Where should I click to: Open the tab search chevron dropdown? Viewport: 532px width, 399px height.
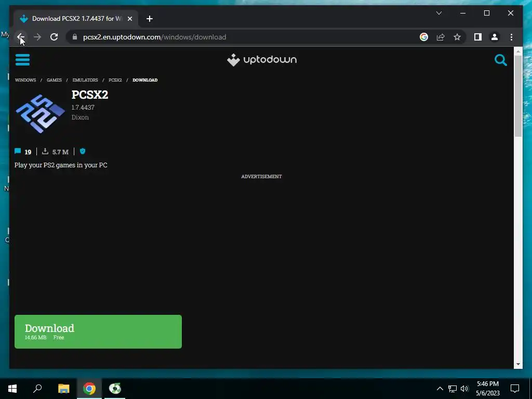(438, 13)
